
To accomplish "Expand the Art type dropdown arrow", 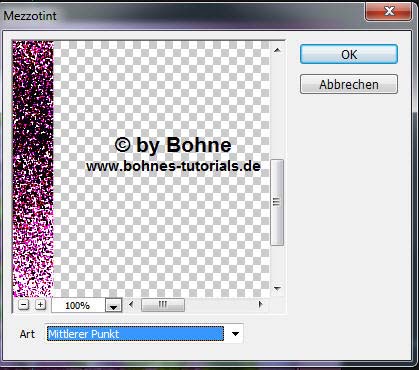I will point(235,334).
